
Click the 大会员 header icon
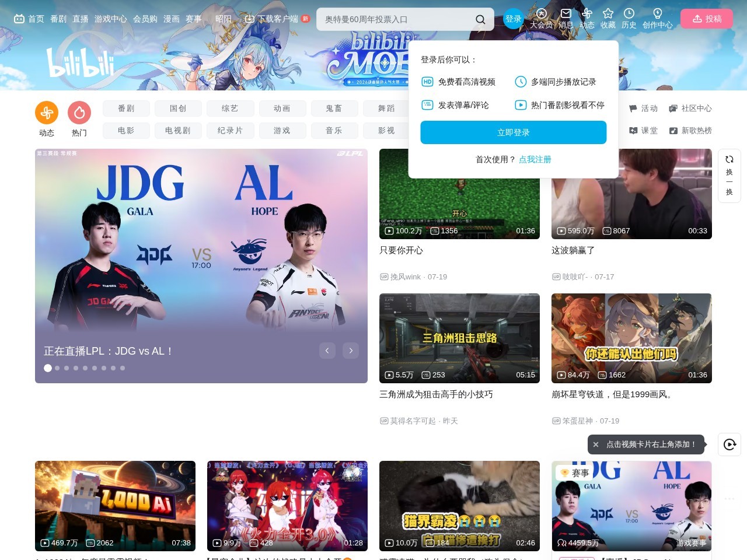coord(541,13)
